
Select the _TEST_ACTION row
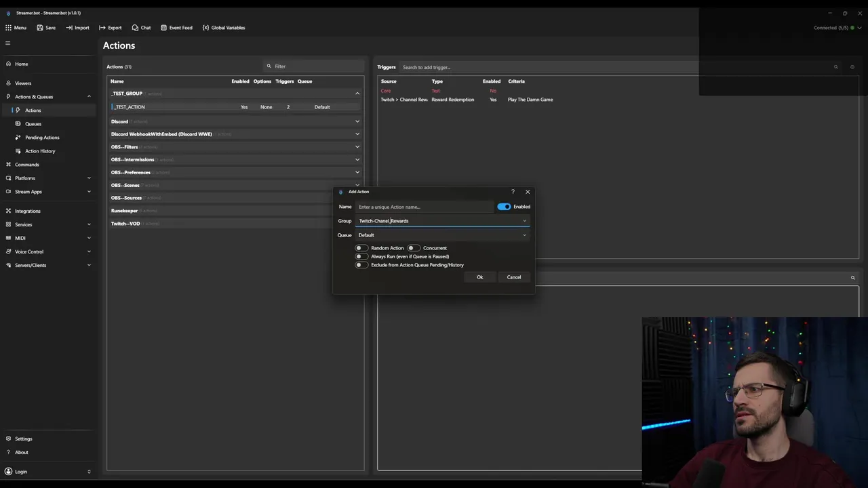235,107
